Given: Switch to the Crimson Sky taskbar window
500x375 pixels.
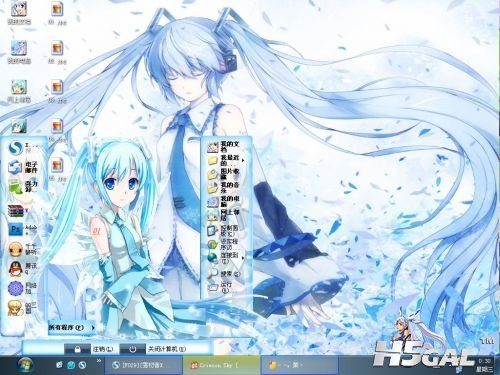Looking at the screenshot, I should (221, 365).
